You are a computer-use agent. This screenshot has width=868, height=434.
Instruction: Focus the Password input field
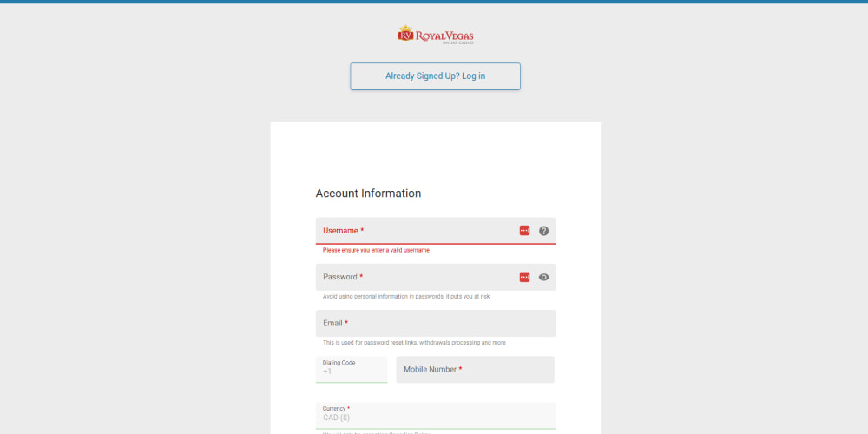(x=435, y=277)
